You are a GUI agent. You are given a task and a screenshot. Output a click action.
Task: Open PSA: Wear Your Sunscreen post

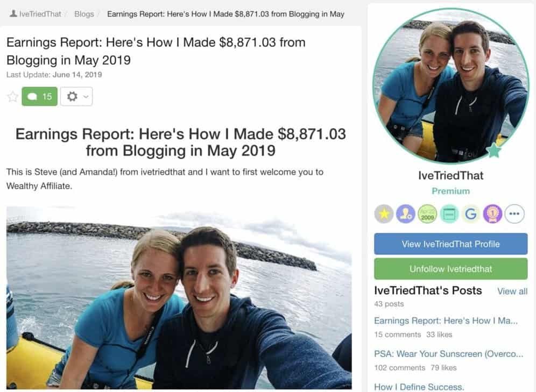pos(448,354)
